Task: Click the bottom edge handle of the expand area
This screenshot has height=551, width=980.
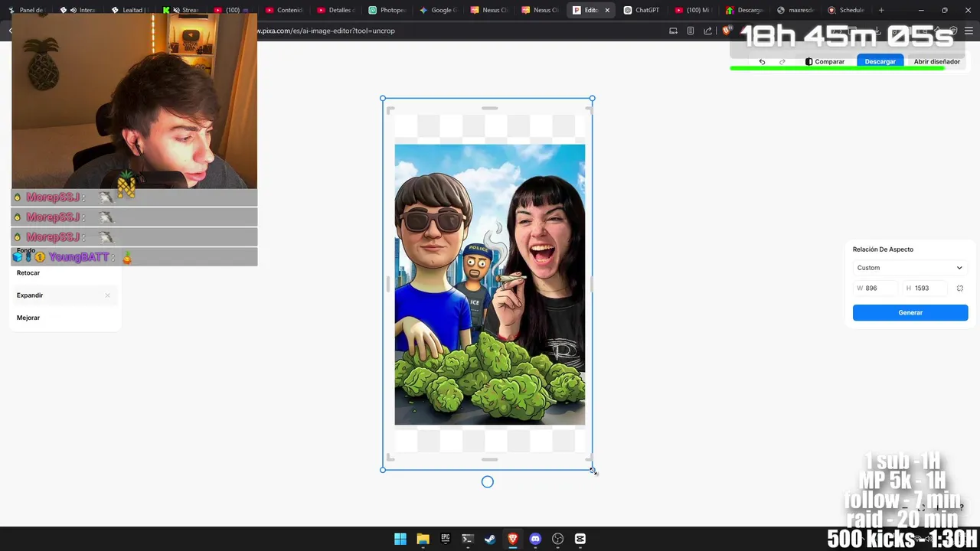Action: pyautogui.click(x=490, y=460)
